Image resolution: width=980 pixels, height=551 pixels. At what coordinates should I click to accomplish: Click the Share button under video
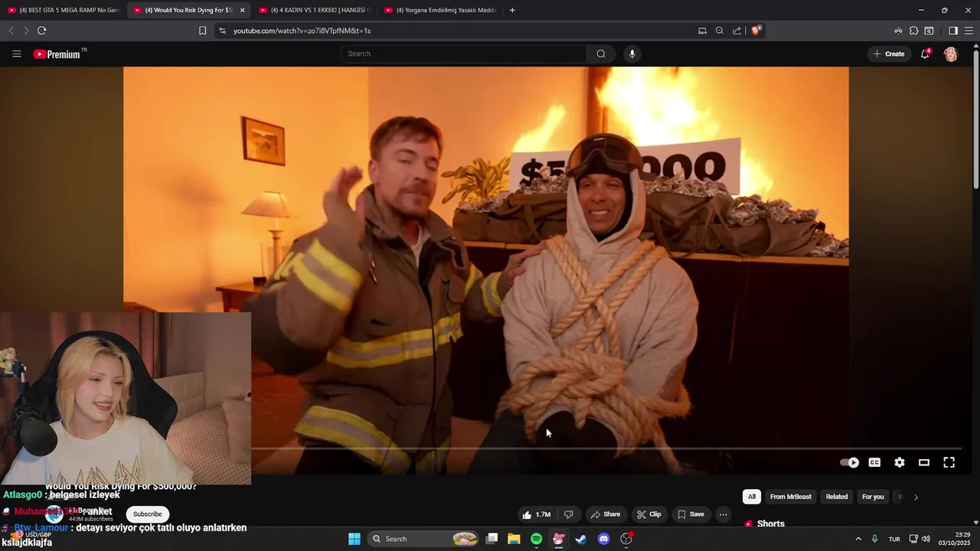[605, 514]
